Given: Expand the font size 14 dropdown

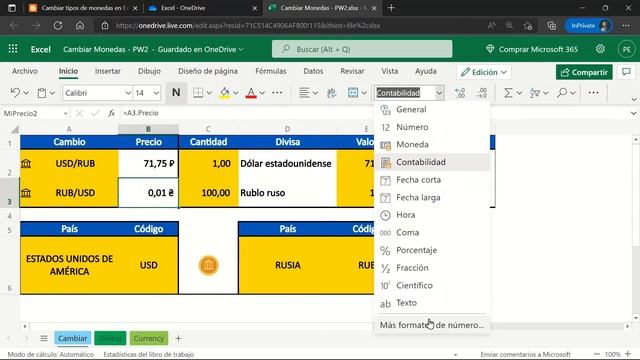Looking at the screenshot, I should pos(156,93).
